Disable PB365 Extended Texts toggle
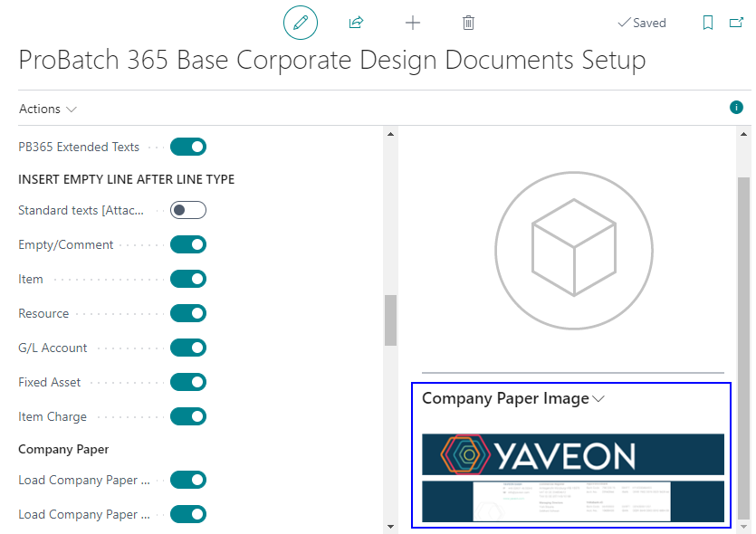The height and width of the screenshot is (534, 756). (x=188, y=147)
